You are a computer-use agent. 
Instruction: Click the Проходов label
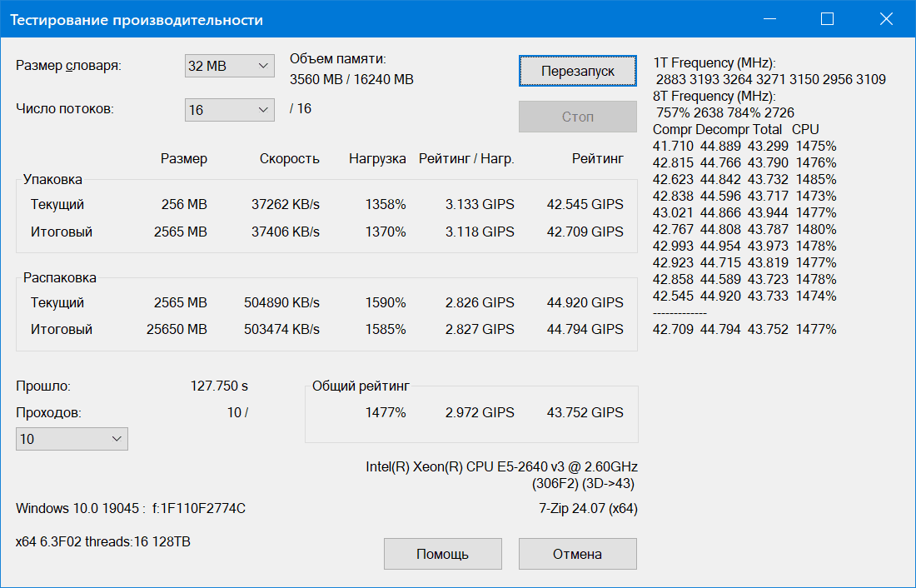pos(48,413)
